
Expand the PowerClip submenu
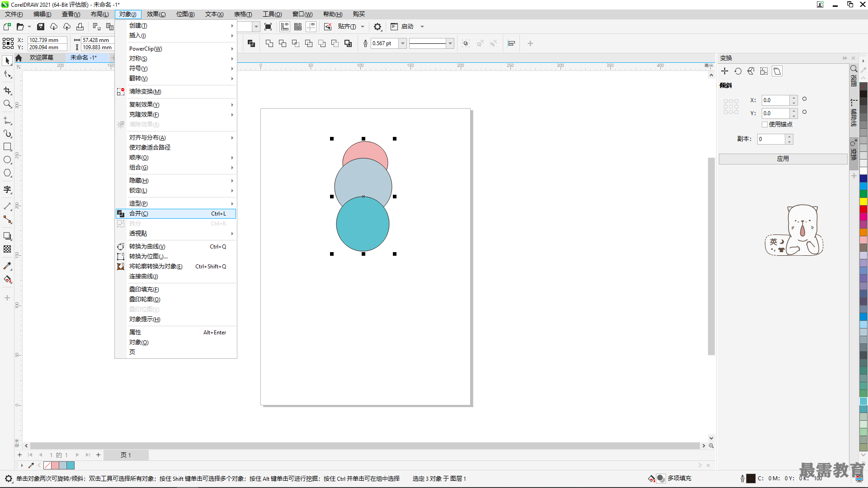(176, 49)
